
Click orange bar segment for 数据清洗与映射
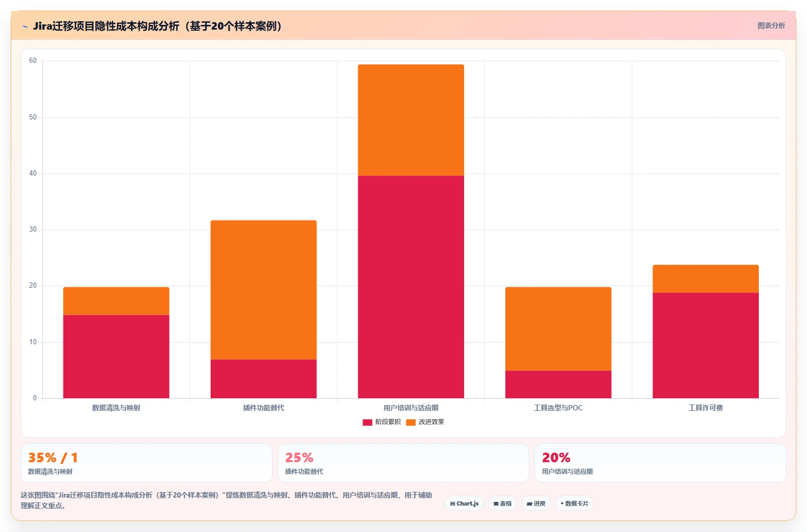tap(116, 301)
